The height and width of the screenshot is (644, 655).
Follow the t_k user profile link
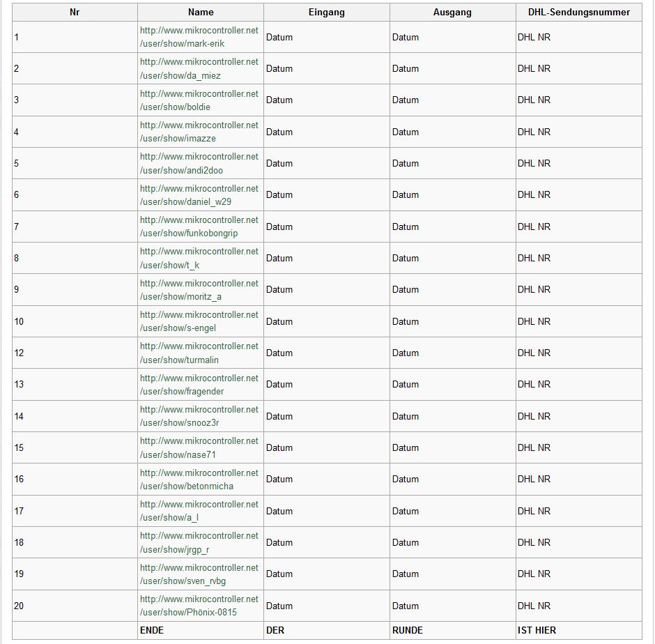point(199,259)
